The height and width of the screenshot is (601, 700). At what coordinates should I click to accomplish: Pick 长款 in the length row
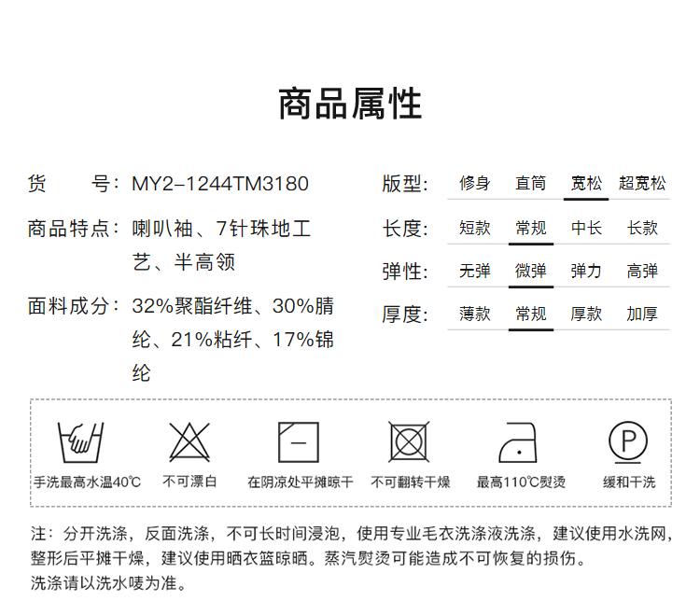tap(642, 228)
